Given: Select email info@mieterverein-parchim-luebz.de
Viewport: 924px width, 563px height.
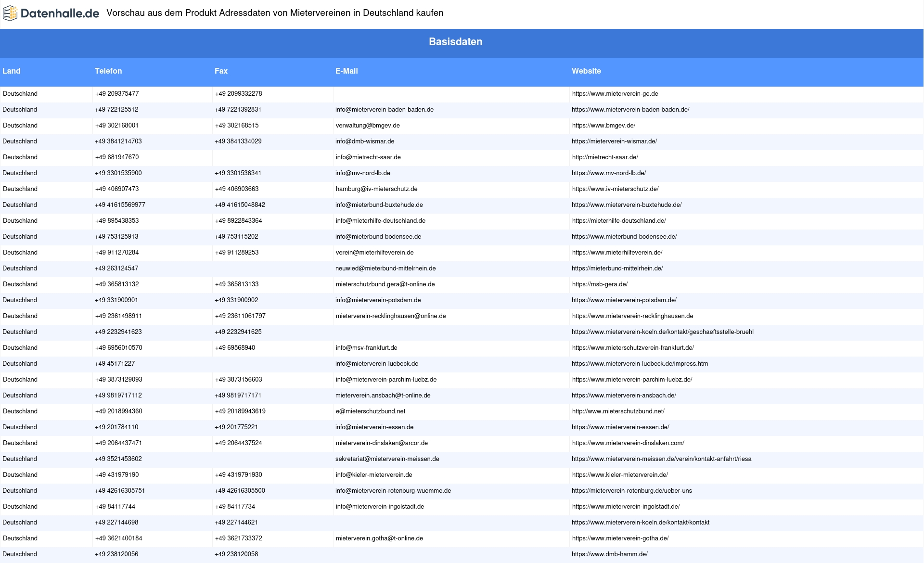Looking at the screenshot, I should [386, 380].
